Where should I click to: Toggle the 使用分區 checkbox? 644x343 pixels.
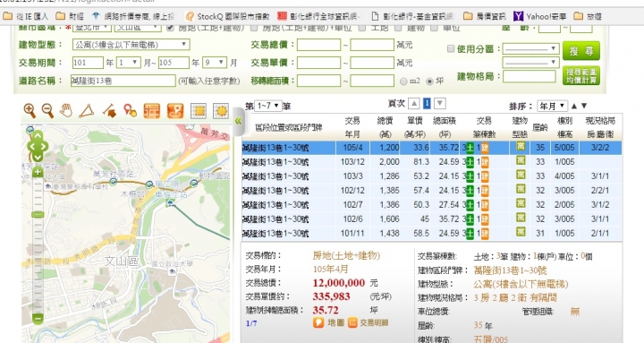451,49
